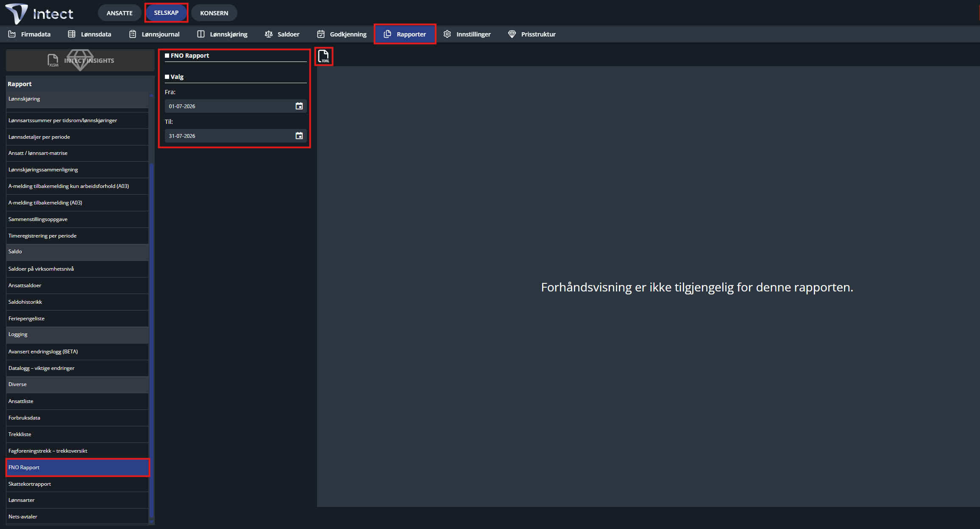Select Forbruksdata report
Screen dimensions: 980x529
pyautogui.click(x=77, y=418)
